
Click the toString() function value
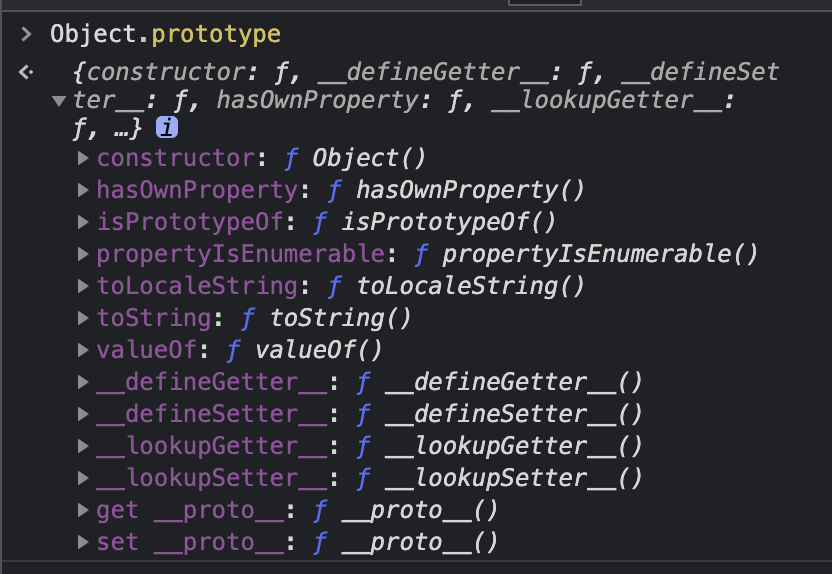click(x=340, y=319)
